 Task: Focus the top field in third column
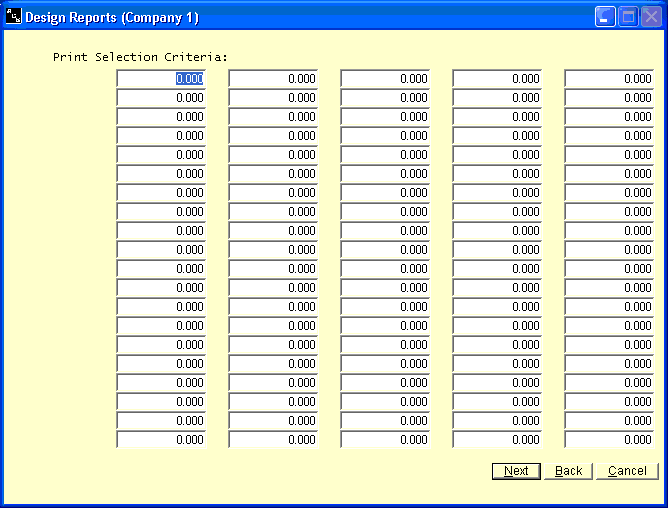click(x=385, y=79)
